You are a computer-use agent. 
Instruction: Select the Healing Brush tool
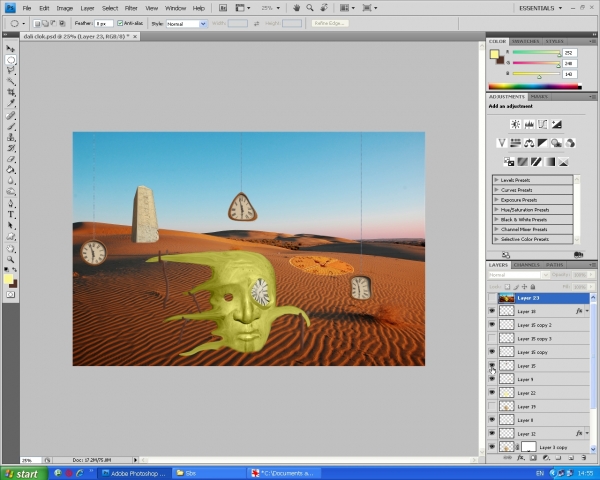point(10,116)
